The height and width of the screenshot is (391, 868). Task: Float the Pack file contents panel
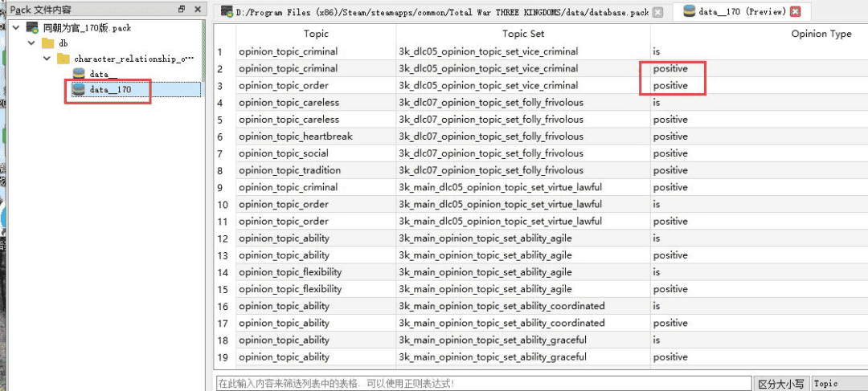click(x=182, y=10)
